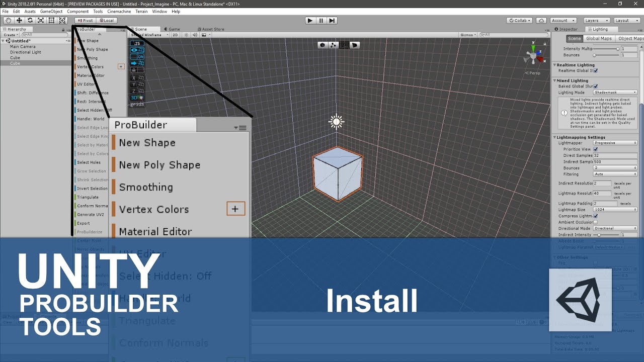Switch to the Asset Store tab
Screen dimensions: 644x362
211,29
